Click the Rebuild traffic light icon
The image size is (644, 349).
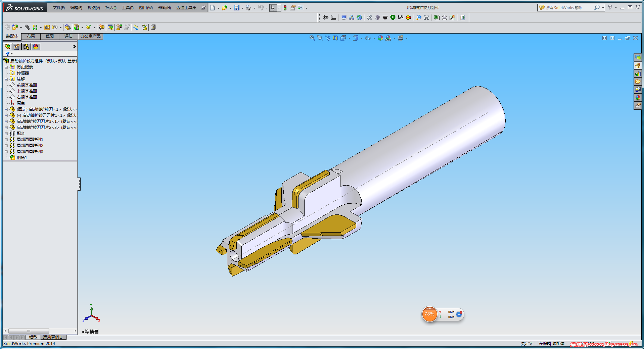pyautogui.click(x=285, y=8)
